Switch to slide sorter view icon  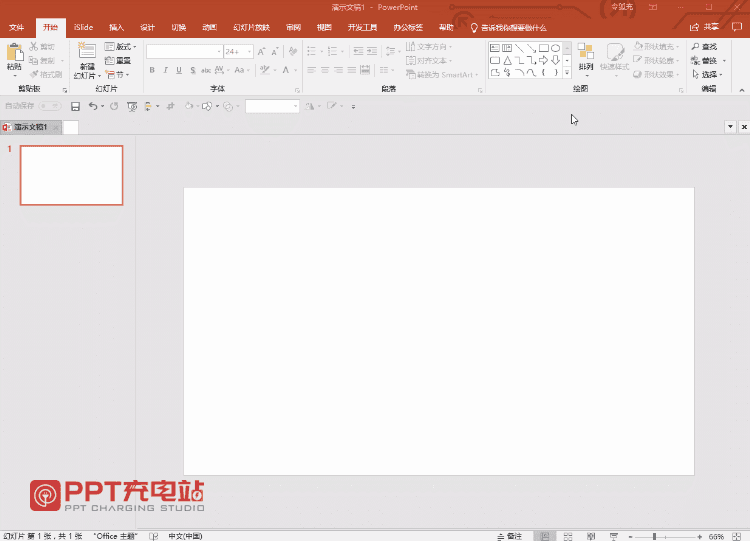(568, 537)
